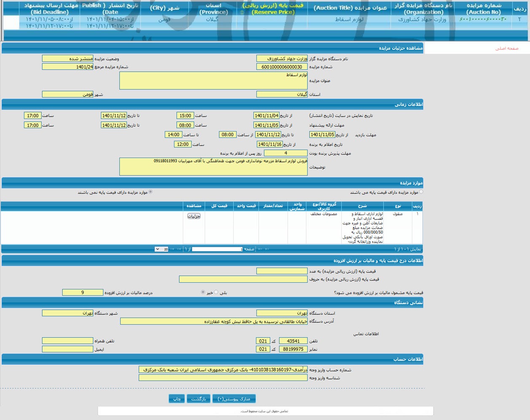Screen dimensions: 530x420
Task: Click the last page pagination arrow
Action: pos(172,249)
